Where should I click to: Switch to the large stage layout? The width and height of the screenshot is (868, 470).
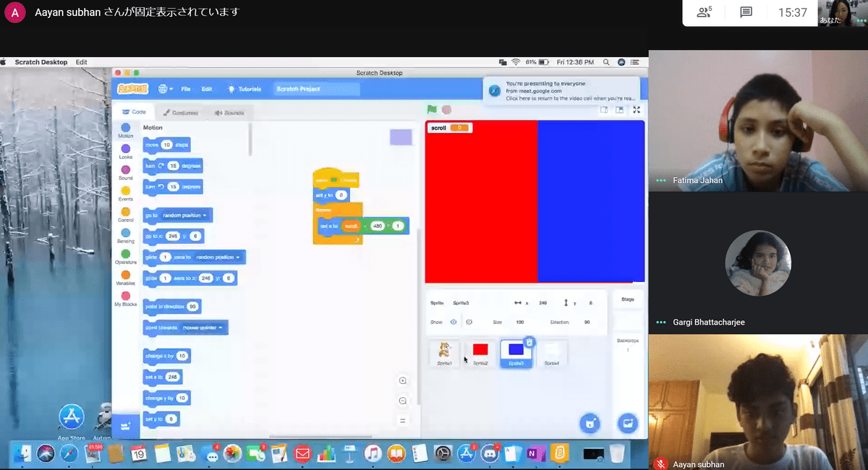(620, 110)
